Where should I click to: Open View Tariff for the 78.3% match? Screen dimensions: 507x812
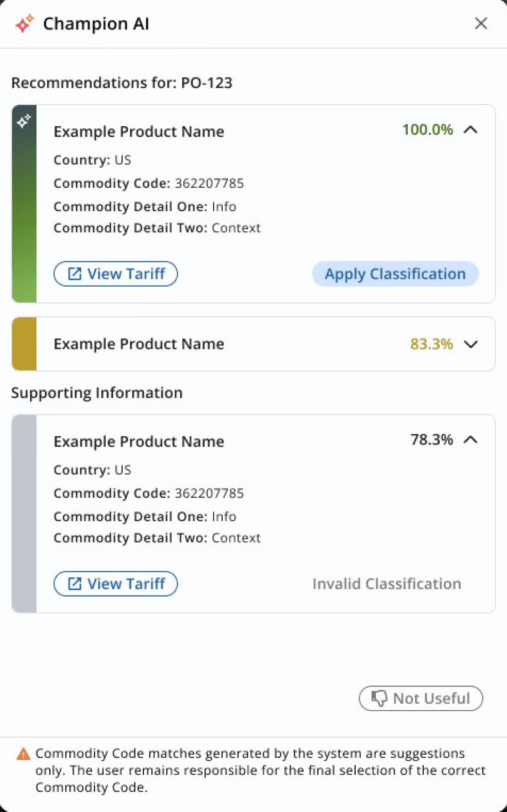click(116, 584)
